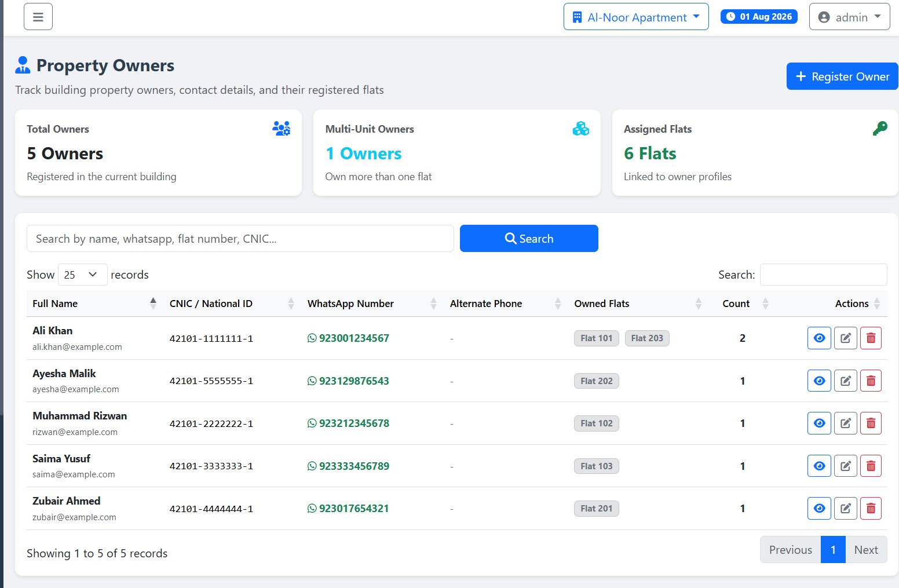
Task: Click the Flat 101 badge
Action: click(x=597, y=338)
